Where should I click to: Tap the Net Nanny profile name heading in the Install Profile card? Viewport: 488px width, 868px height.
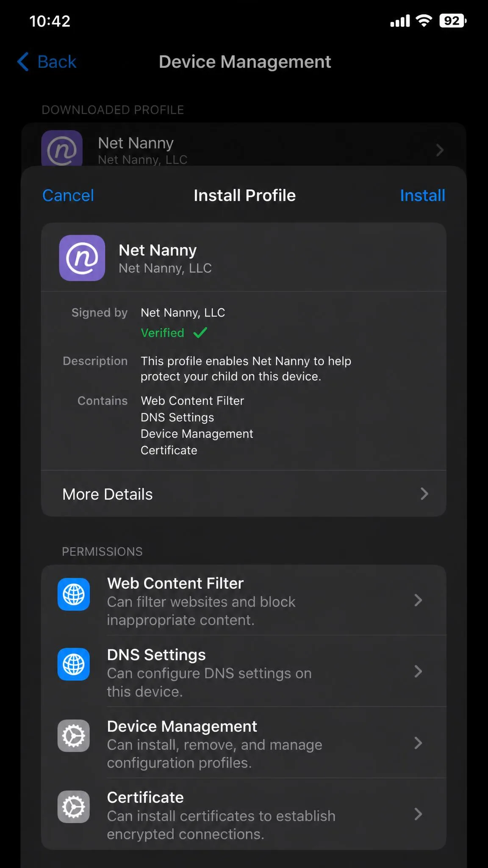tap(158, 250)
